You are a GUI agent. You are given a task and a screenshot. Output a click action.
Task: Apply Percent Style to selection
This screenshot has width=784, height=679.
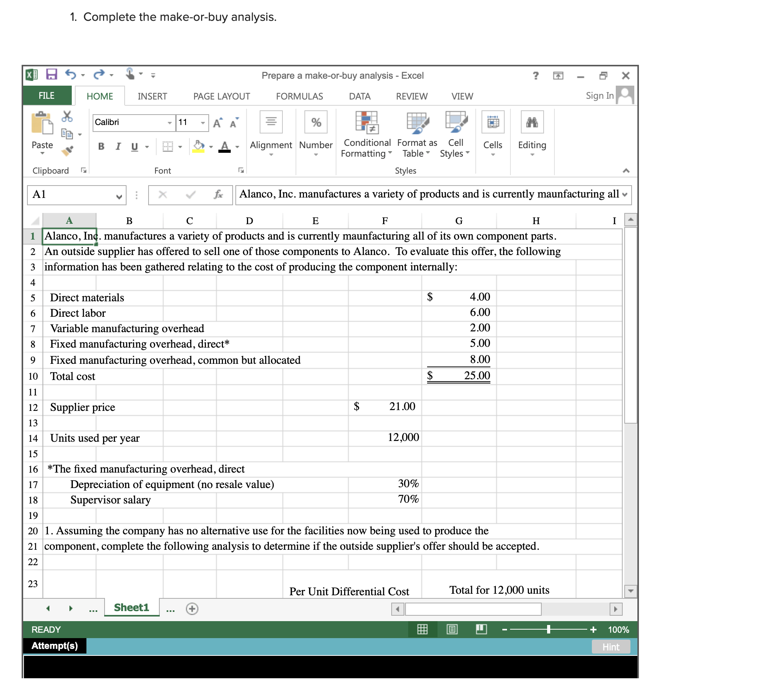[316, 122]
